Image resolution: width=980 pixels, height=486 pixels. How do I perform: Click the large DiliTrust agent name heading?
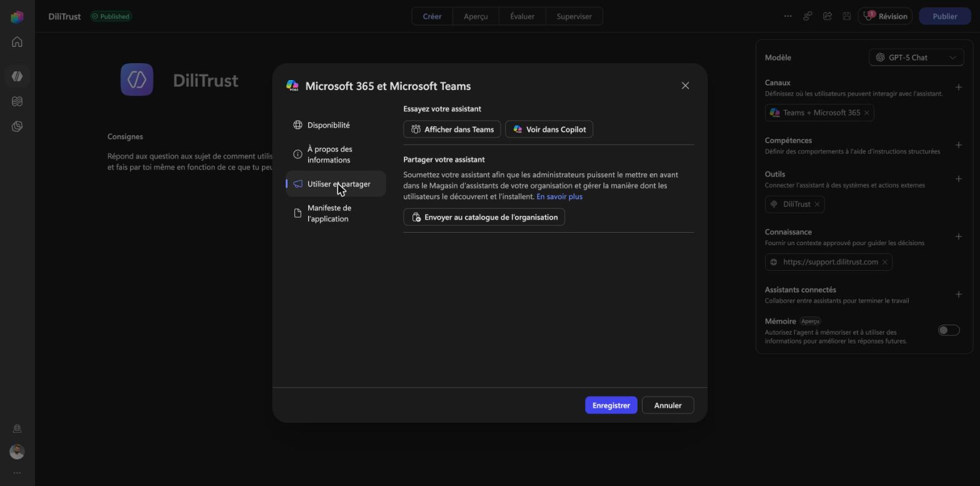[206, 80]
